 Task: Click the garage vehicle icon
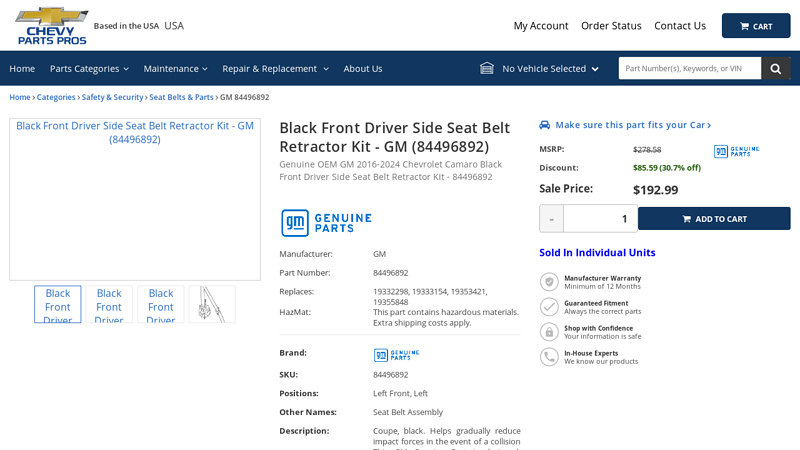(x=487, y=68)
